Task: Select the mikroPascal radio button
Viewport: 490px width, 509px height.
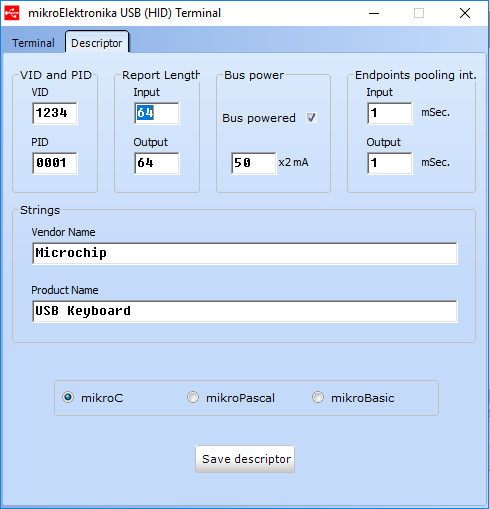Action: pyautogui.click(x=193, y=397)
